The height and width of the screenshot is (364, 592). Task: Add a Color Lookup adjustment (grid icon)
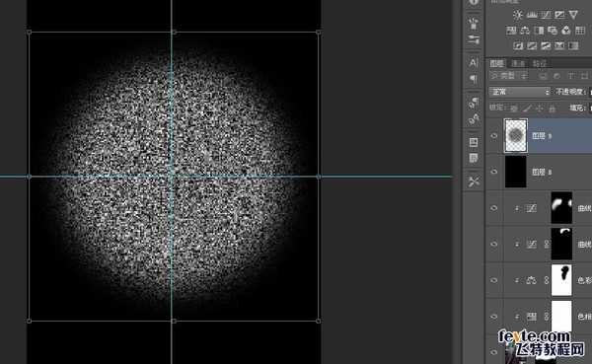(580, 31)
